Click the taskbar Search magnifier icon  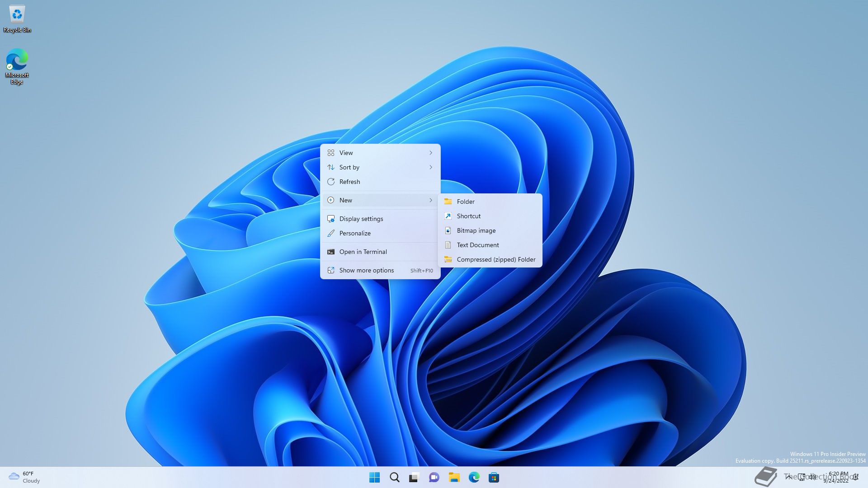click(x=394, y=477)
